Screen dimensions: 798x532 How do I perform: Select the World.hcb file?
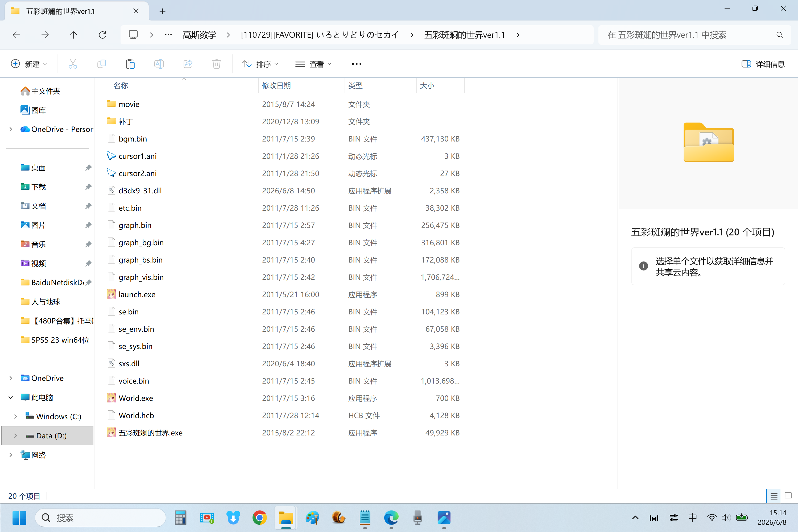click(x=136, y=415)
